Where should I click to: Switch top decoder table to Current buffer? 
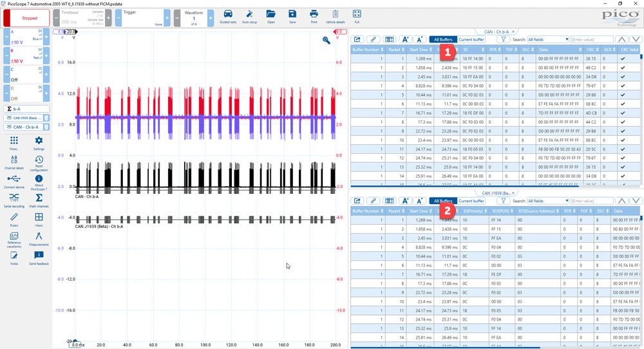[x=471, y=39]
